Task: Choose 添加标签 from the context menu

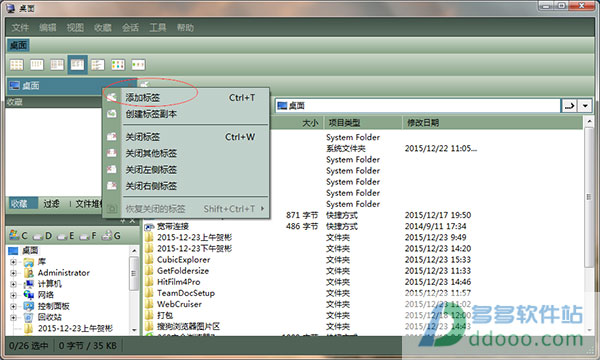Action: point(186,98)
